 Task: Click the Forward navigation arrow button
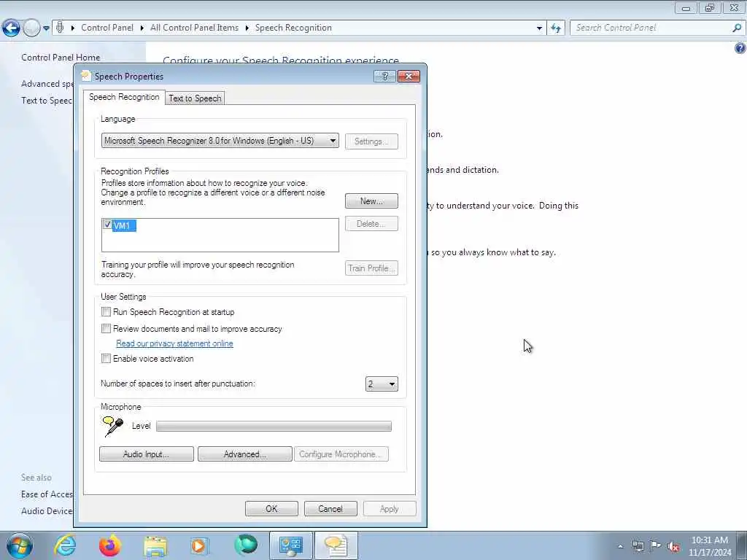[31, 28]
